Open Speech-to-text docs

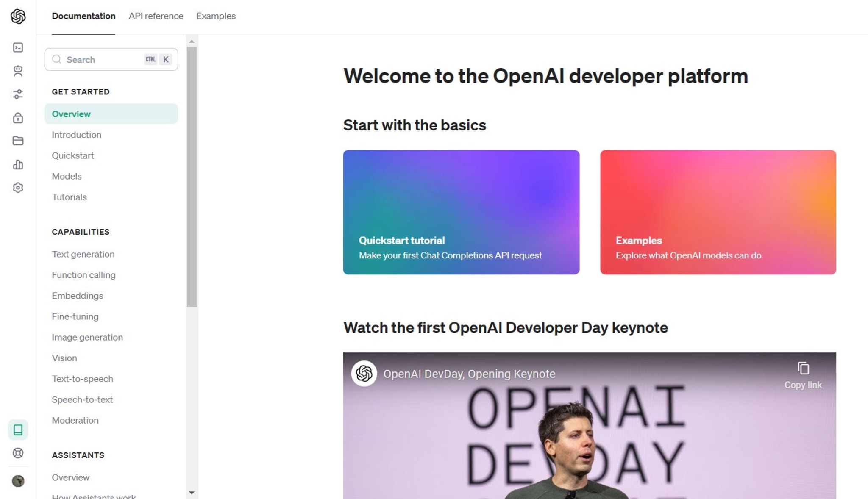82,399
